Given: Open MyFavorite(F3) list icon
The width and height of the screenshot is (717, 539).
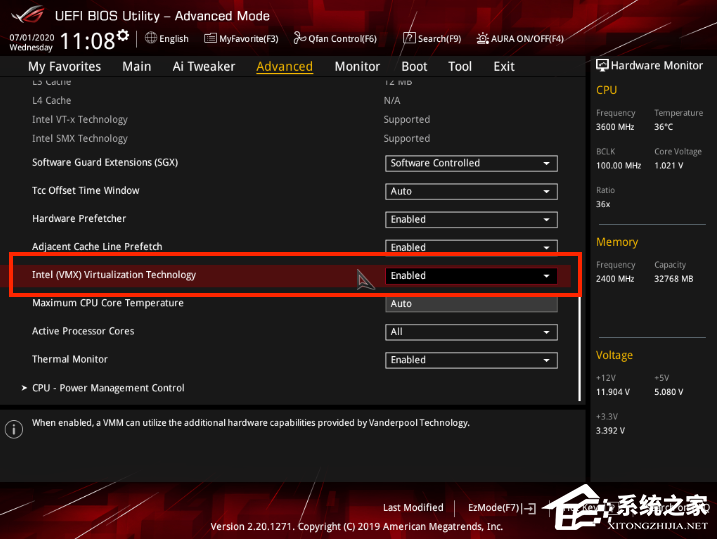Looking at the screenshot, I should pyautogui.click(x=210, y=38).
